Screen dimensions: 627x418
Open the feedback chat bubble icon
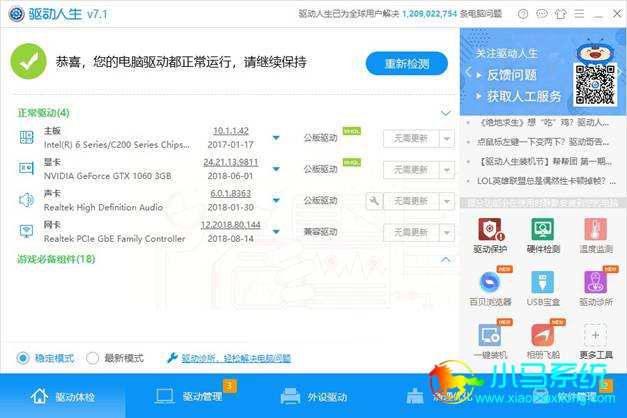coord(542,14)
